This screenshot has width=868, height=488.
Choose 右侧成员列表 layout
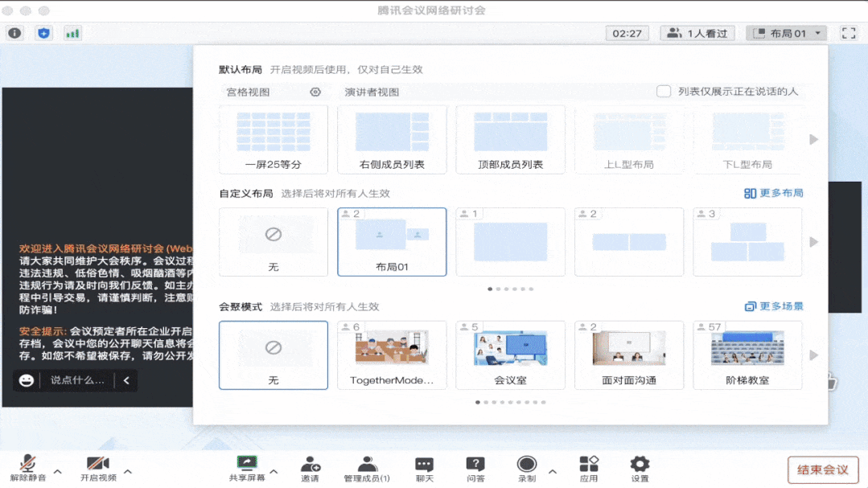(x=392, y=140)
